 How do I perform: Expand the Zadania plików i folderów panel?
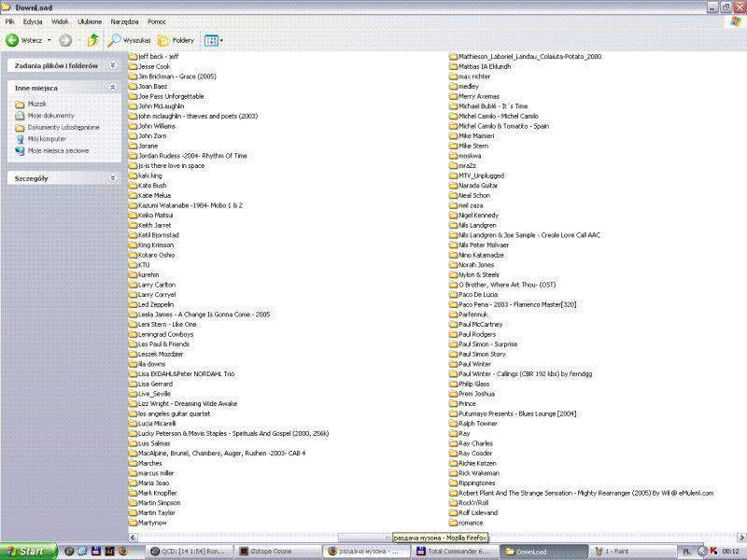click(112, 65)
